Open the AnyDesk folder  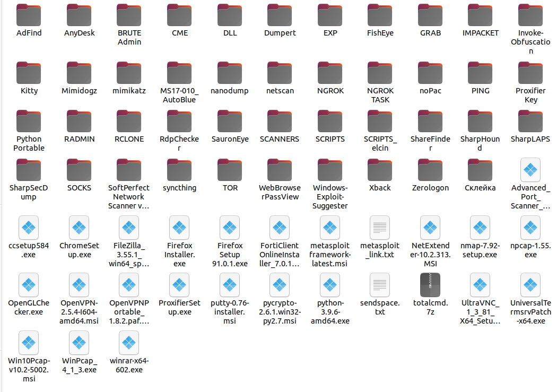(x=79, y=15)
